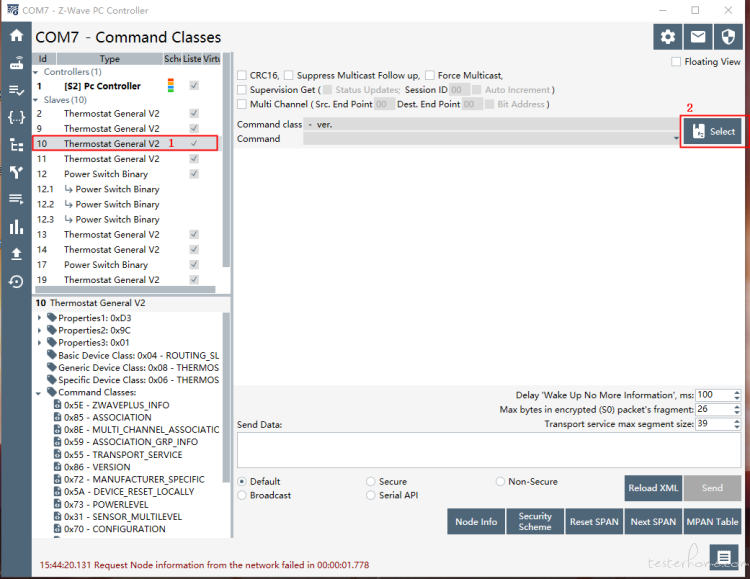Click the Listening column header
The height and width of the screenshot is (579, 750).
tap(192, 58)
